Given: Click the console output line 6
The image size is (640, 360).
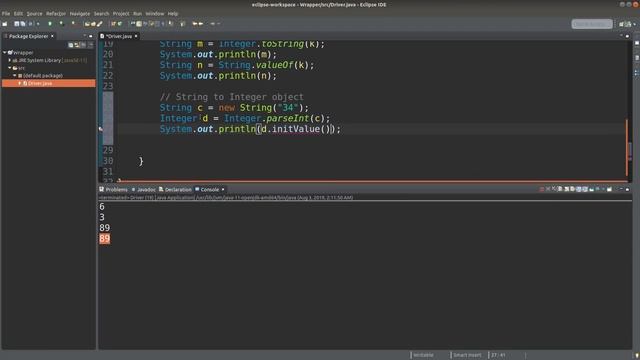Looking at the screenshot, I should tap(102, 207).
